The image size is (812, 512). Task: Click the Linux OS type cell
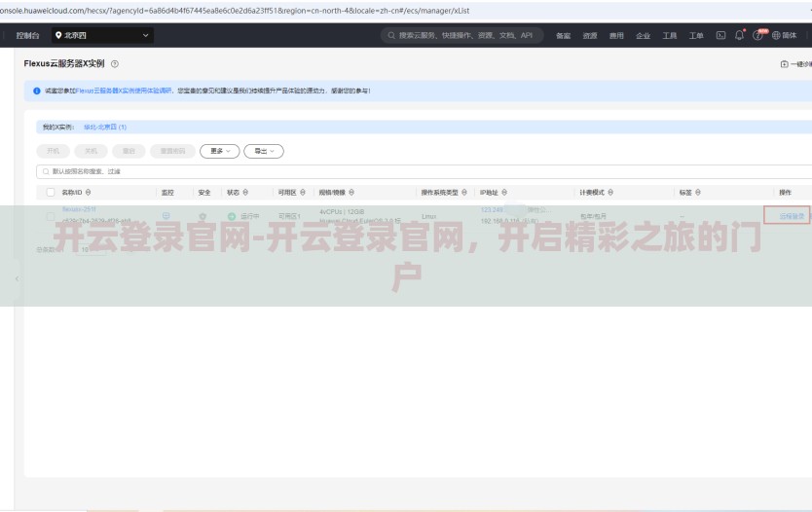tap(428, 216)
